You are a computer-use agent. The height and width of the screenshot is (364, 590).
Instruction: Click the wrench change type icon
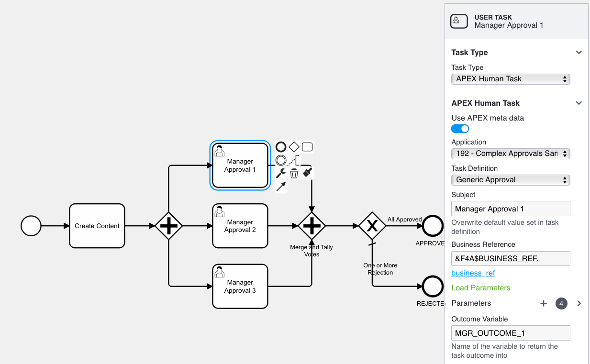click(281, 173)
